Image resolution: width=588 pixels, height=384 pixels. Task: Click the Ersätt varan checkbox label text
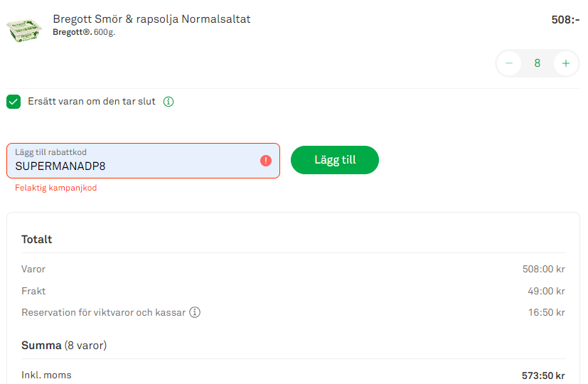coord(91,102)
